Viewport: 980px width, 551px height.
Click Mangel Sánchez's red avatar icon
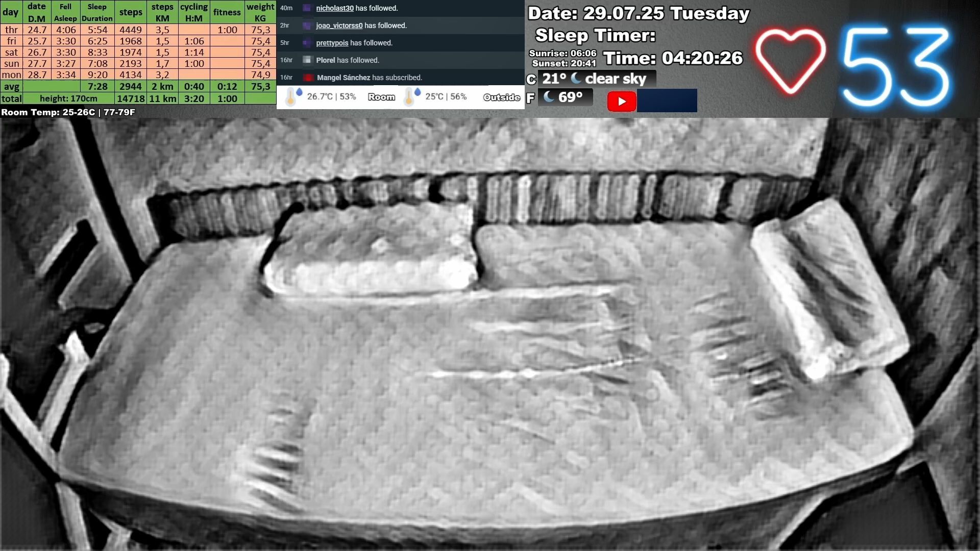pyautogui.click(x=307, y=78)
